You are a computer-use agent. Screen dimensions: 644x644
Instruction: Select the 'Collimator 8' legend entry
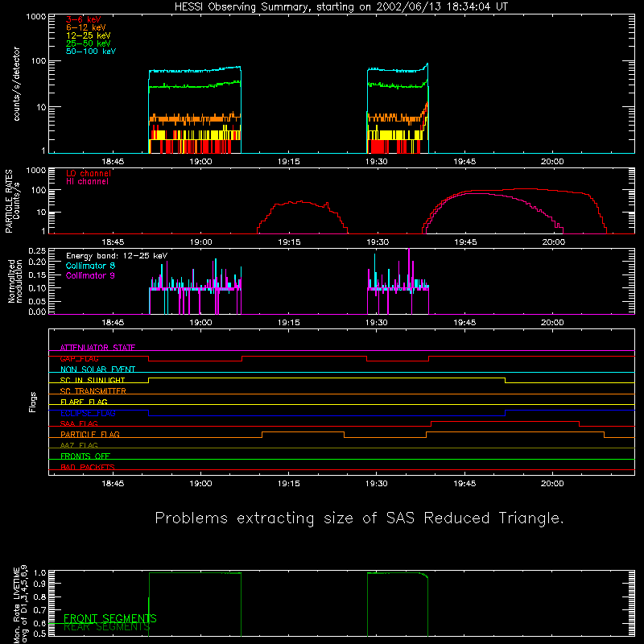pos(90,266)
